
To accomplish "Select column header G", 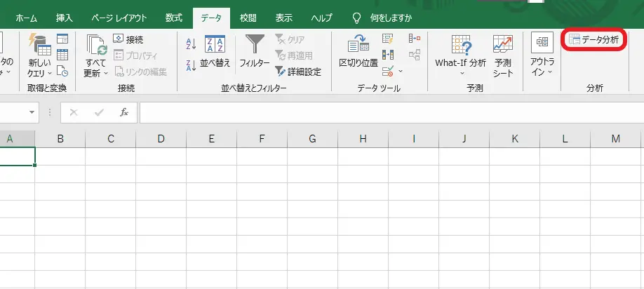I will pos(312,139).
